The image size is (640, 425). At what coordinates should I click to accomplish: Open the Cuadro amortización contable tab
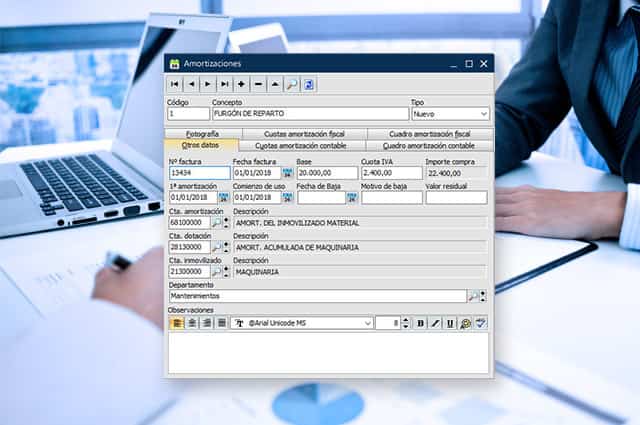[428, 146]
